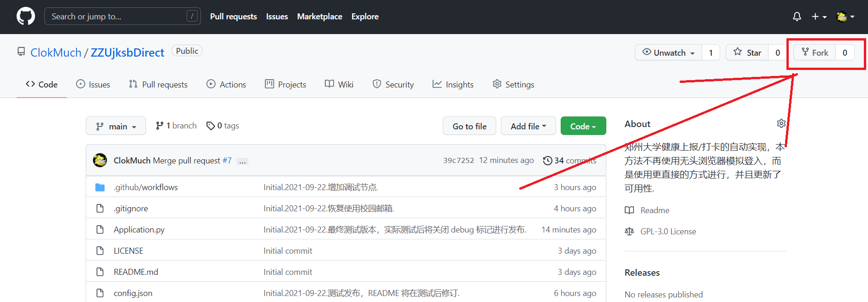
Task: Open Issues in top navigation
Action: coord(277,17)
